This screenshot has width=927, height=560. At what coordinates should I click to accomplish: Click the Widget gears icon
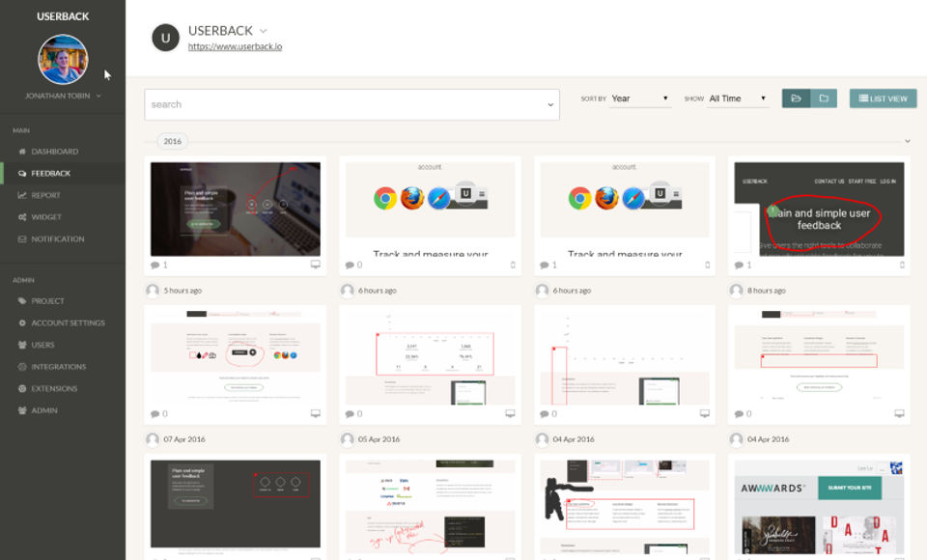point(22,217)
